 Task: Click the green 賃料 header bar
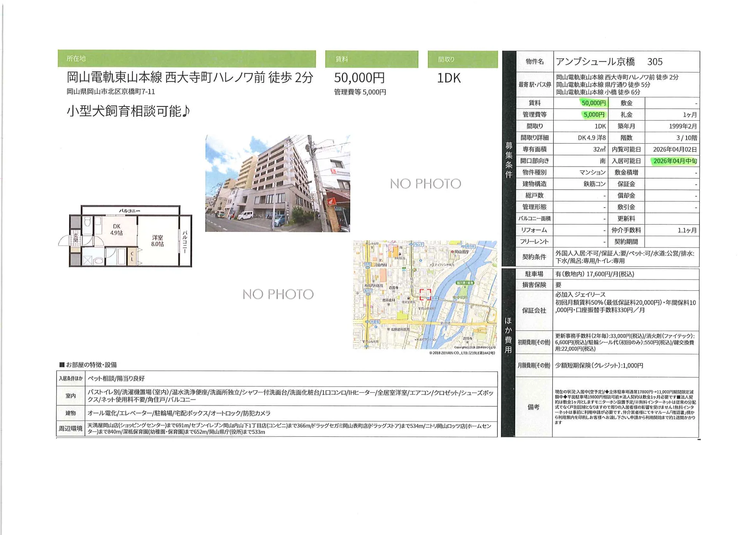(x=371, y=59)
